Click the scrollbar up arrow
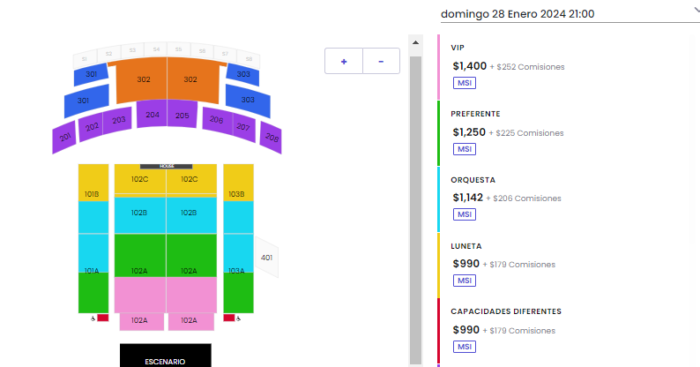 [x=416, y=43]
